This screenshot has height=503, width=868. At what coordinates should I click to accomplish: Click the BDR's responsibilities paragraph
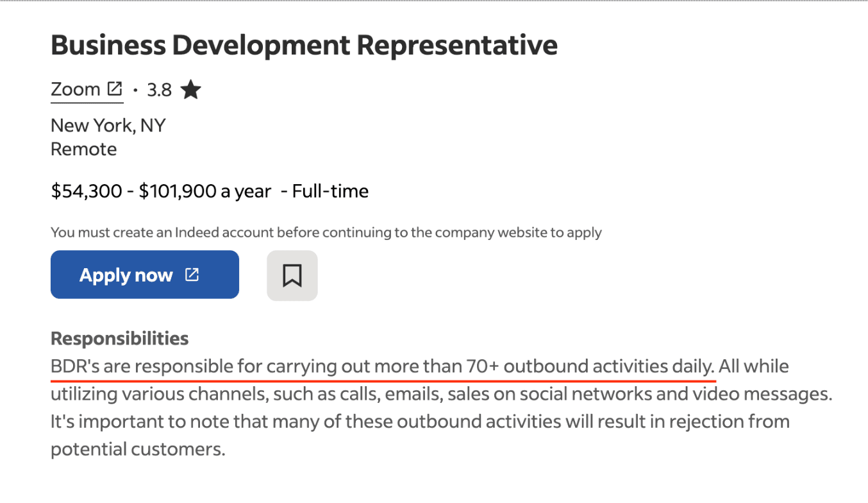coord(417,407)
